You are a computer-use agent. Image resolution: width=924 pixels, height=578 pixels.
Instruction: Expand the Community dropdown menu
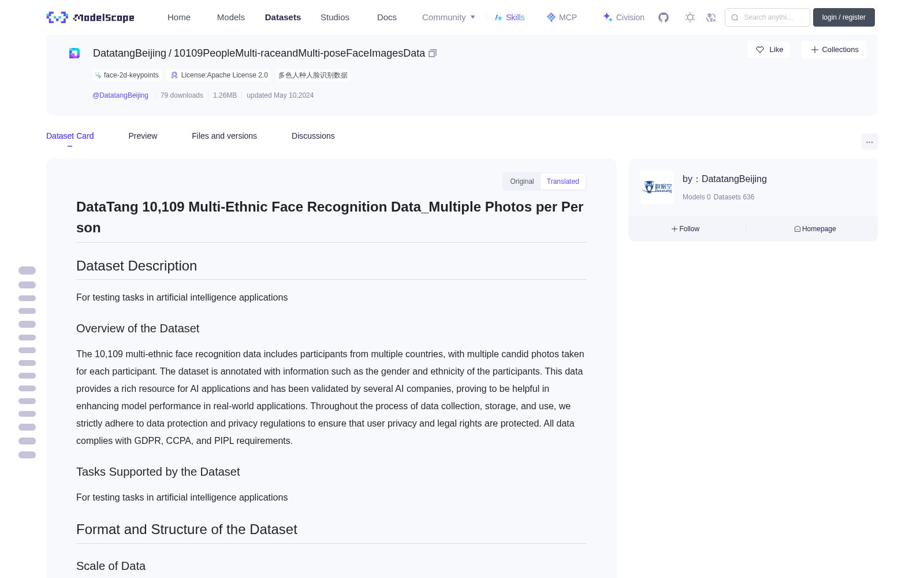(x=449, y=17)
